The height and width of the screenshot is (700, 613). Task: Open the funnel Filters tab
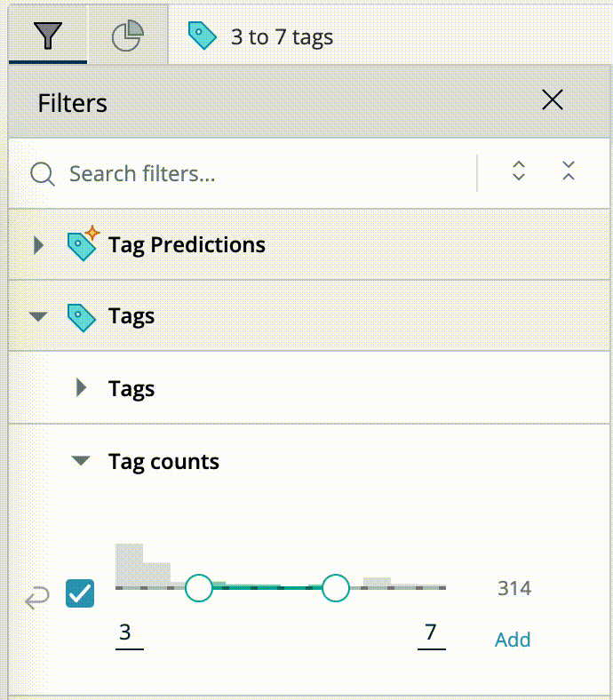[x=48, y=36]
